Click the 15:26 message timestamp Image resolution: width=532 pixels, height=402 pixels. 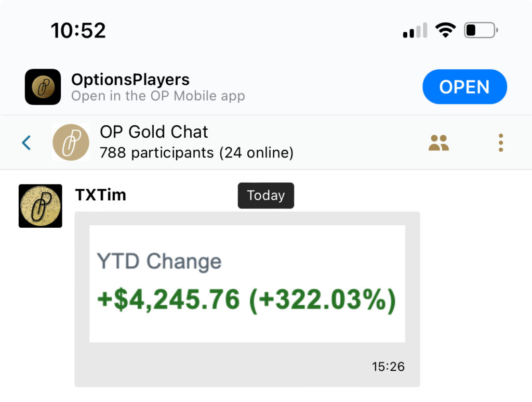pyautogui.click(x=388, y=367)
